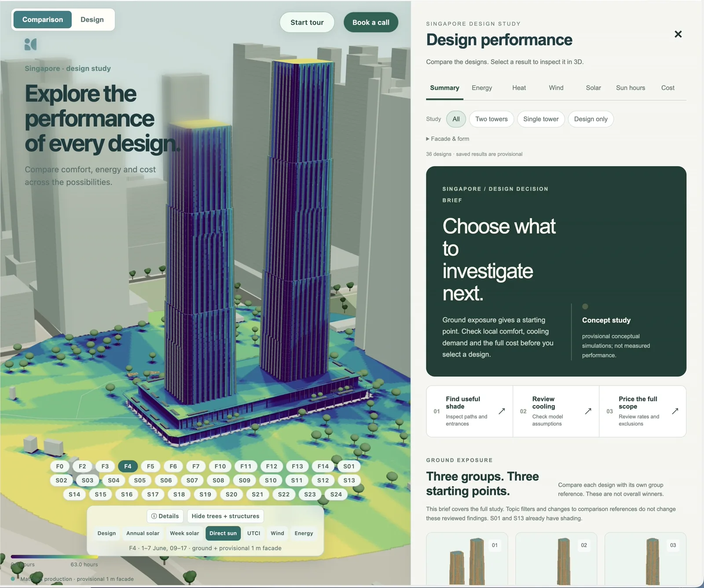Close the Design performance panel

[678, 34]
